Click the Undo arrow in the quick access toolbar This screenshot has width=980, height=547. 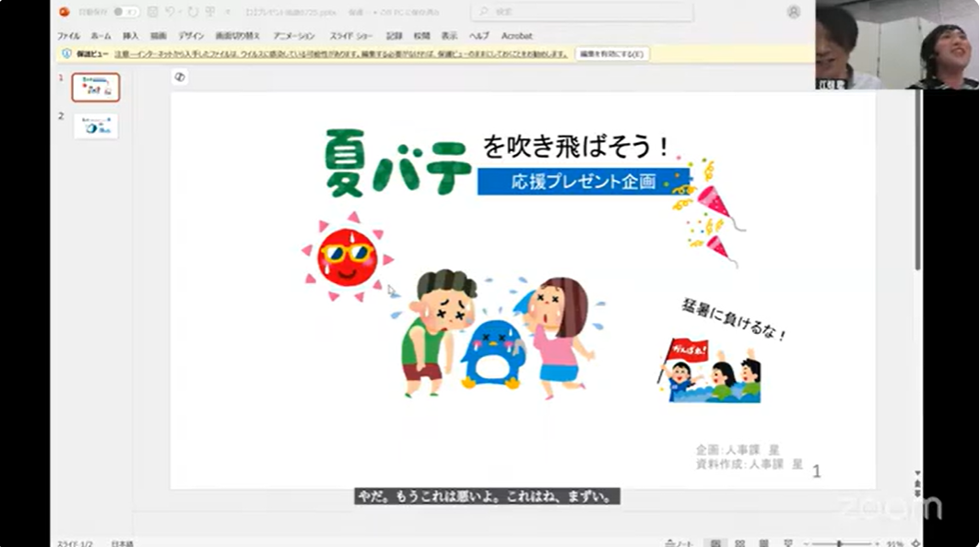click(x=171, y=12)
